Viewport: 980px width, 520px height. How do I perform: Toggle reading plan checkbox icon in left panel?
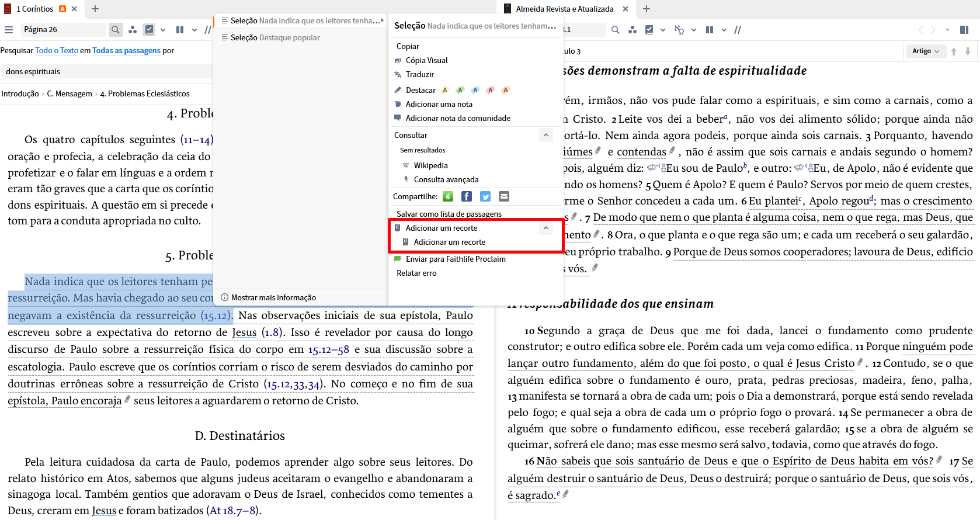click(x=150, y=30)
